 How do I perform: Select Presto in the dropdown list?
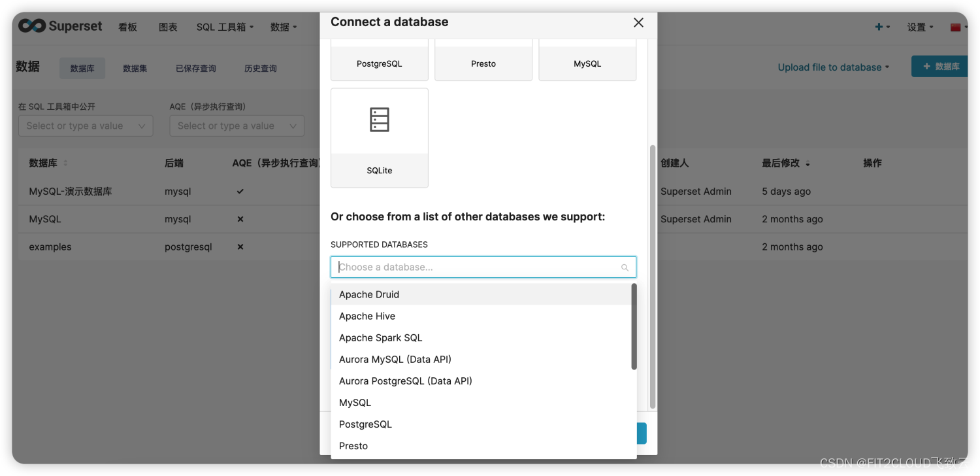pyautogui.click(x=482, y=445)
